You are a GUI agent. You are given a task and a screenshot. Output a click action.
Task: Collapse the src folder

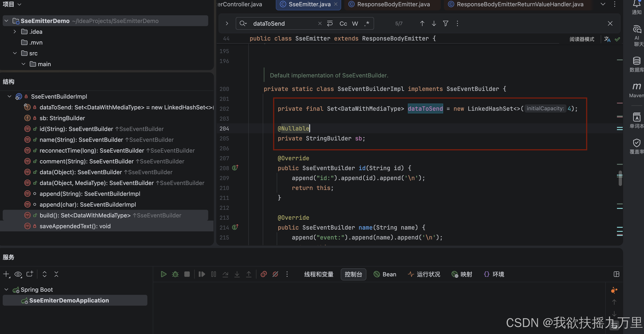click(15, 53)
